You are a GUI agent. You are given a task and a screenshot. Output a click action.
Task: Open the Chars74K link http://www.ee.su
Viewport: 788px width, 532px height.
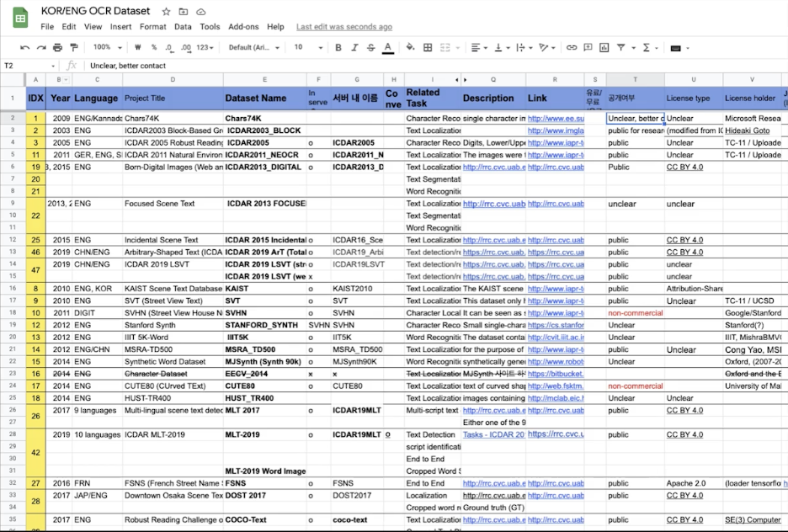[x=556, y=118]
